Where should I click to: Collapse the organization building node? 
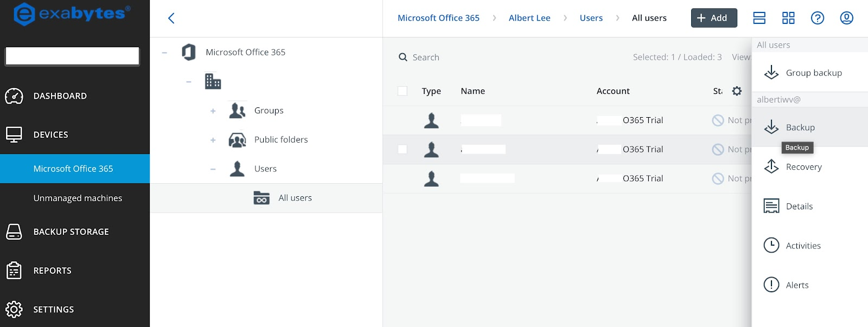pos(189,82)
